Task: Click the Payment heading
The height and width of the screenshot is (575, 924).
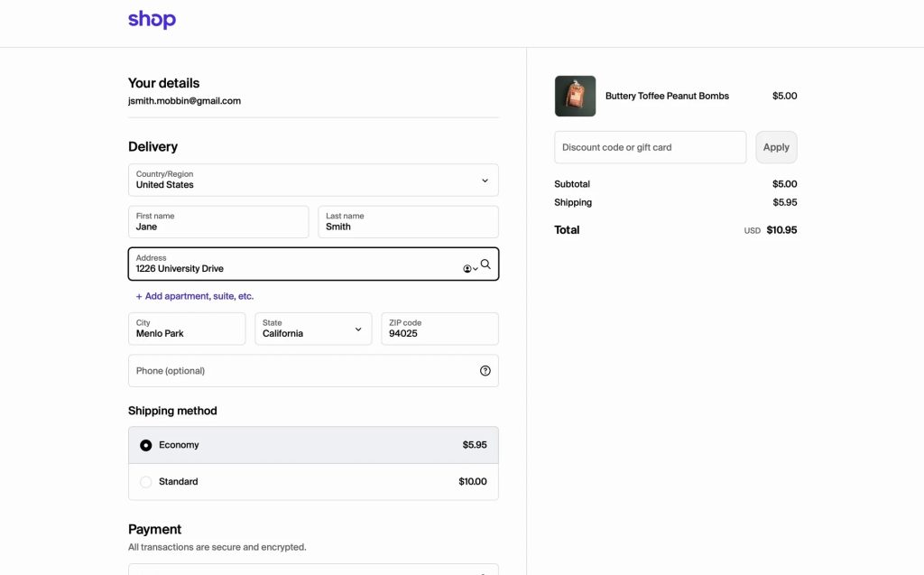Action: 154,530
